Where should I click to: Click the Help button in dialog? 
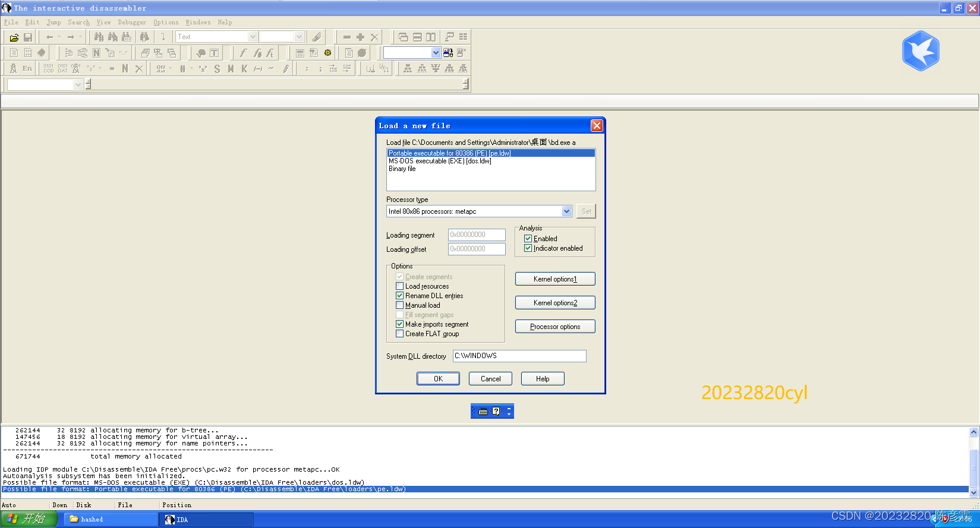[x=543, y=379]
